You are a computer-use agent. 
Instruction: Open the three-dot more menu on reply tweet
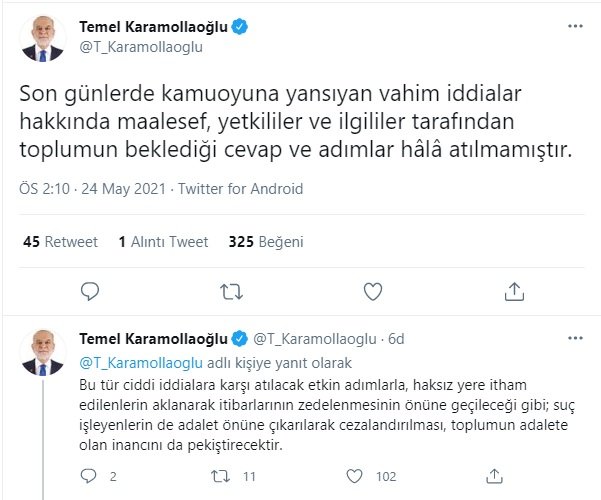tap(573, 339)
